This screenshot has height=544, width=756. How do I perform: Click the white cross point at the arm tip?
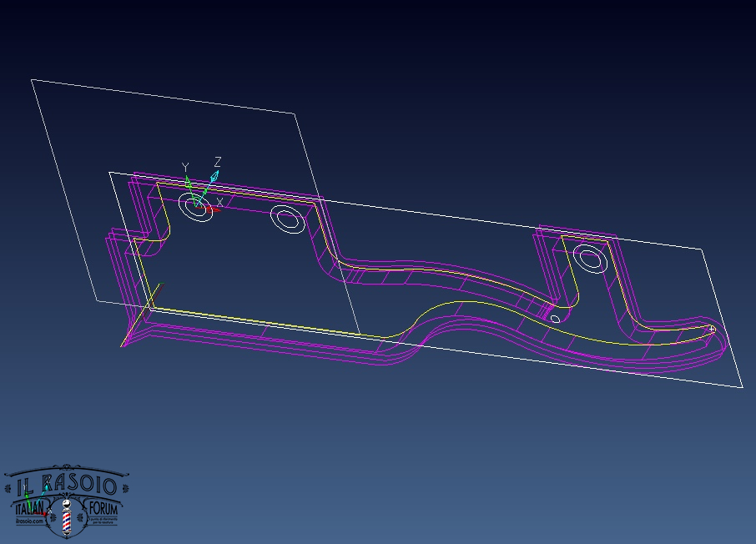713,329
